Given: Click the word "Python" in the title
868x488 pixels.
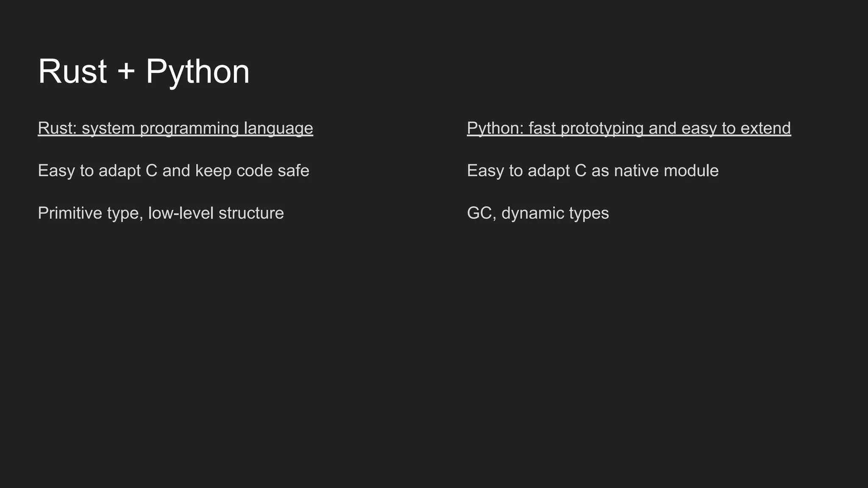Looking at the screenshot, I should tap(198, 72).
